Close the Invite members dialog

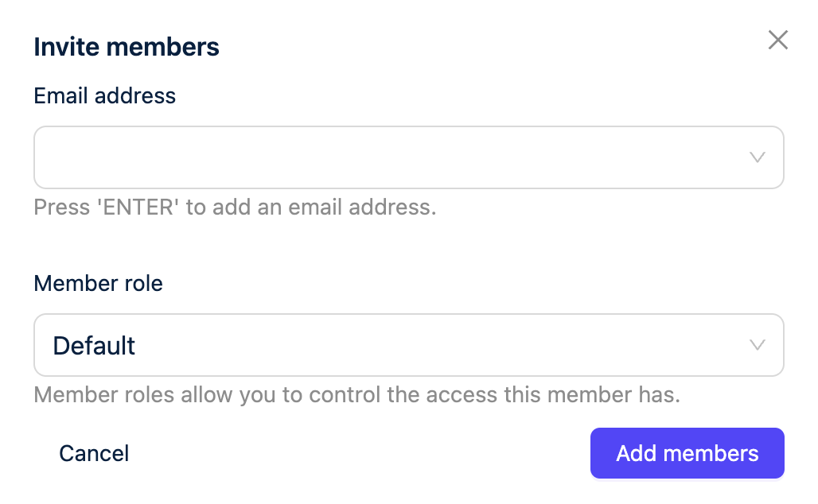click(777, 41)
